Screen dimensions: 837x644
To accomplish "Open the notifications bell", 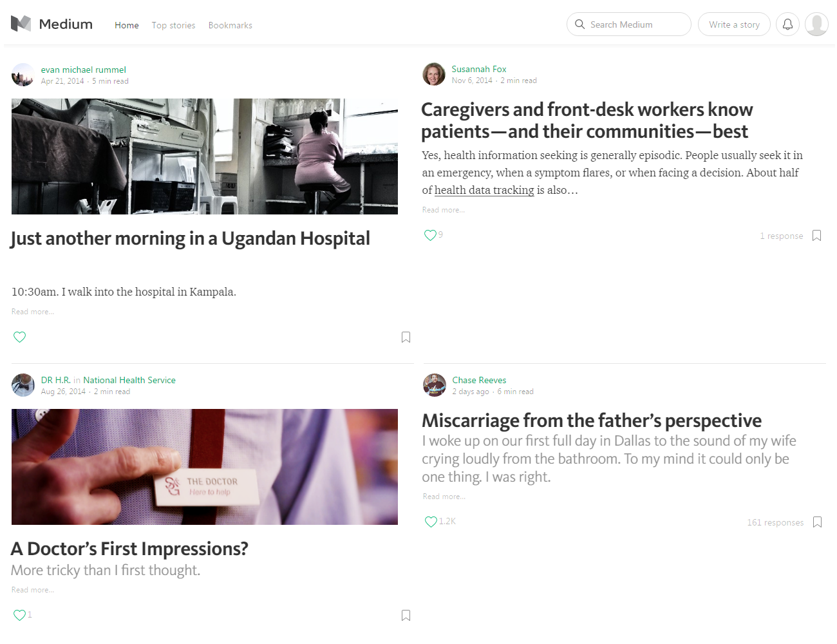I will (x=787, y=24).
